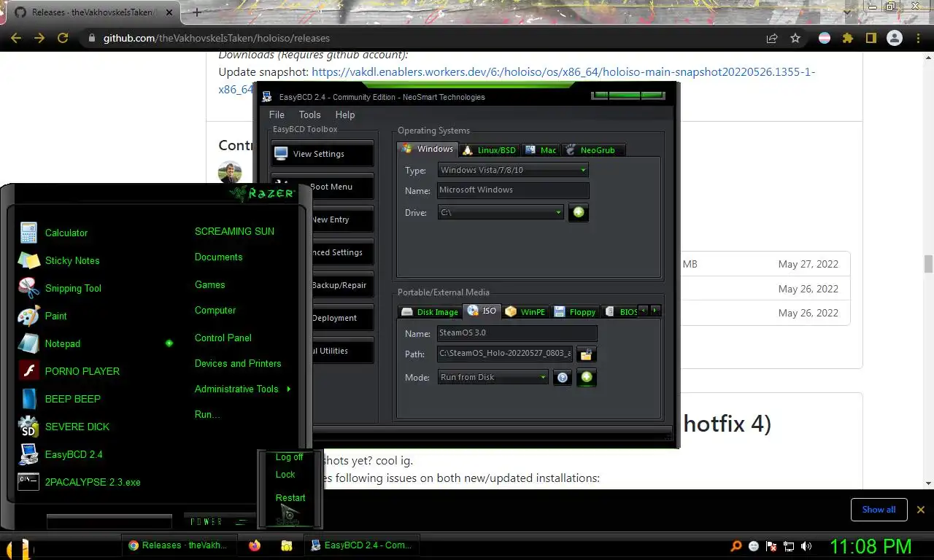Open Snipping Tool scissors icon
Viewport: 934px width, 560px height.
click(x=28, y=288)
